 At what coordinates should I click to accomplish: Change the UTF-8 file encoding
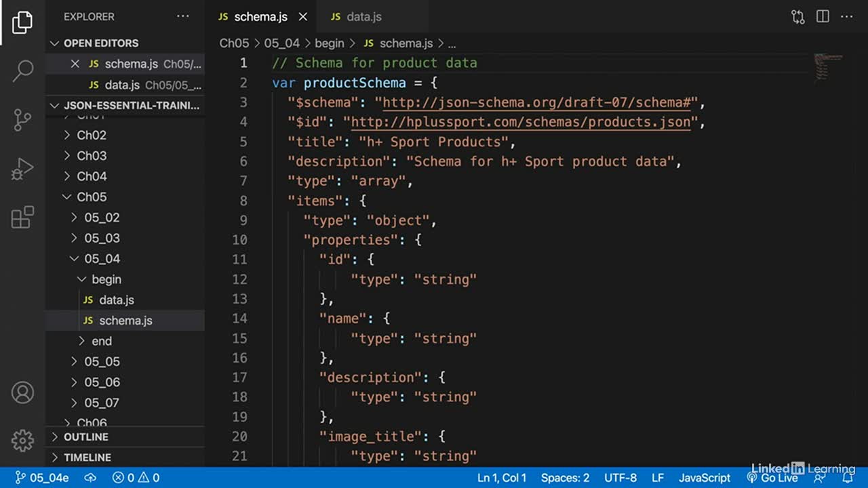point(620,478)
